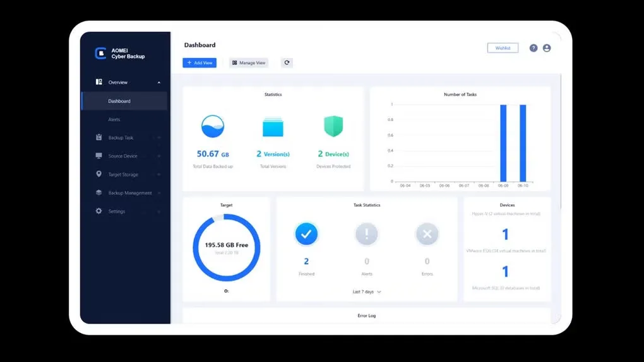The image size is (644, 362).
Task: Click the Backup Management layers icon
Action: click(99, 192)
